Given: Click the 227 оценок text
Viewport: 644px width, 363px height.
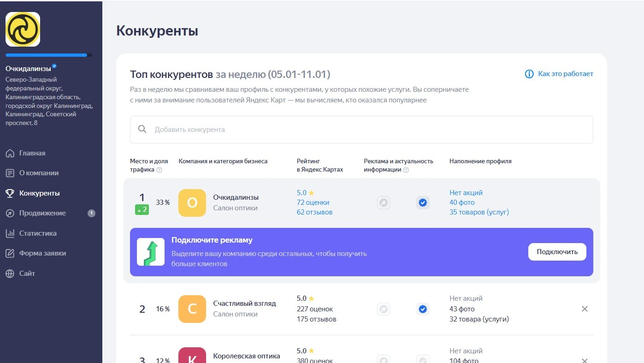Looking at the screenshot, I should pyautogui.click(x=315, y=309).
